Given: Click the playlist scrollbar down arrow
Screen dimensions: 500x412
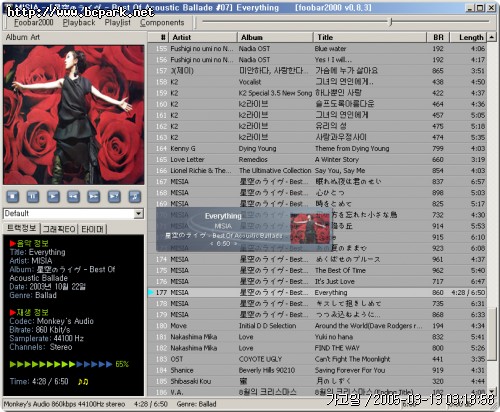Looking at the screenshot, I should point(492,391).
